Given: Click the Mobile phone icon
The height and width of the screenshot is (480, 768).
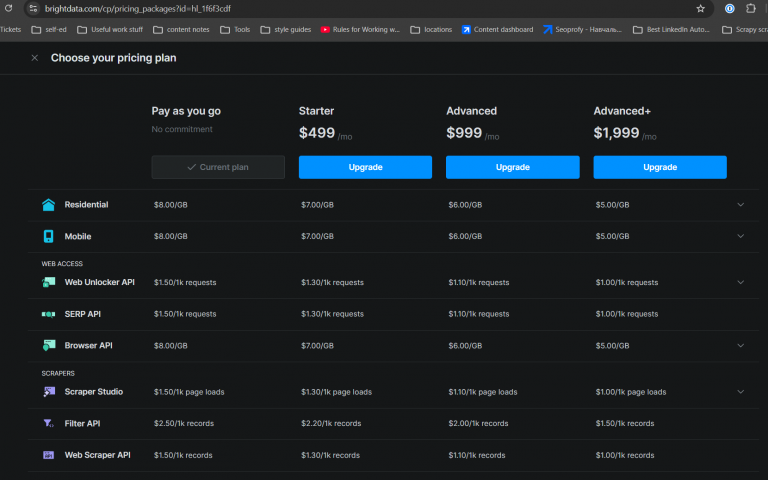Looking at the screenshot, I should (x=48, y=236).
